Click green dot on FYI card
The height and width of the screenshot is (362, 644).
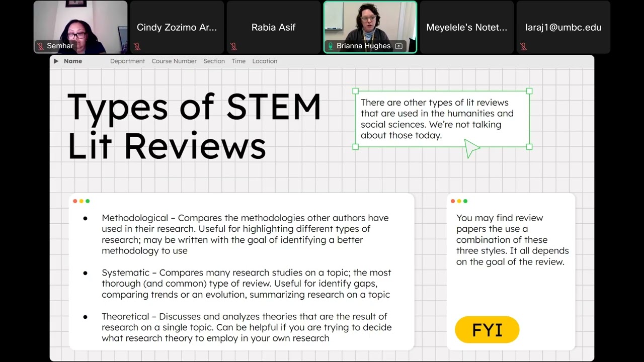click(465, 201)
